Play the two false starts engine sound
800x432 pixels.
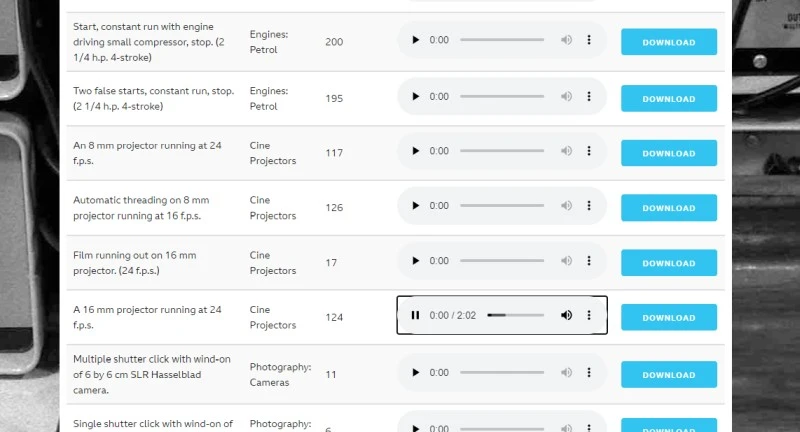[415, 97]
